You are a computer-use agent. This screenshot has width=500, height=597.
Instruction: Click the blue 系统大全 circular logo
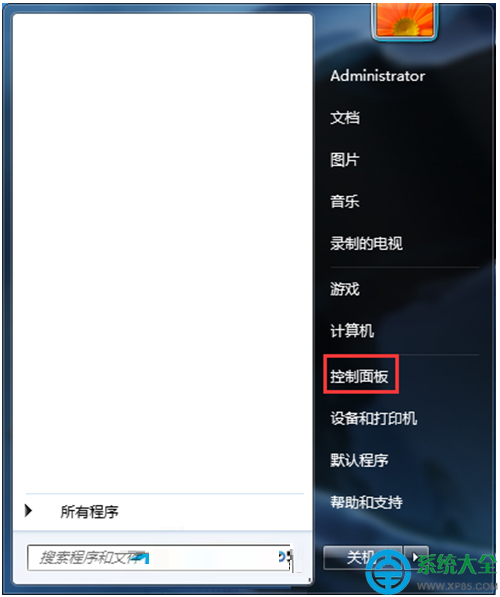(388, 573)
